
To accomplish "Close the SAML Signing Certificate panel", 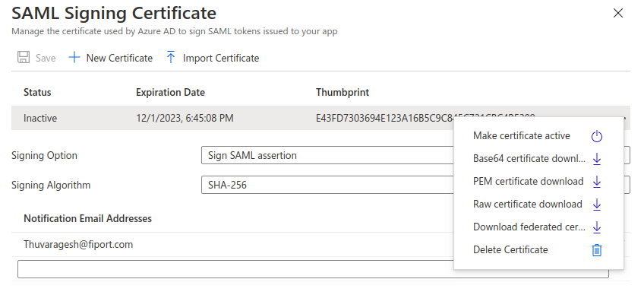I will point(617,13).
